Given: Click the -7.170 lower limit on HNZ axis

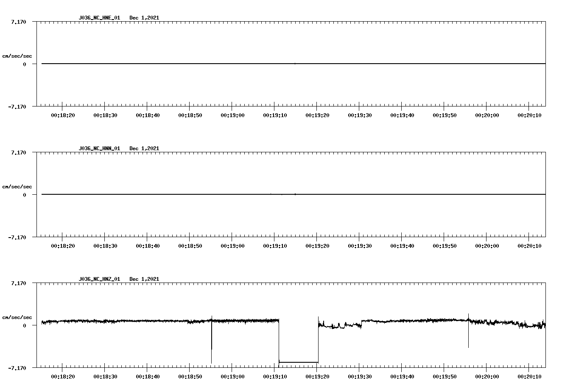Looking at the screenshot, I should point(17,368).
